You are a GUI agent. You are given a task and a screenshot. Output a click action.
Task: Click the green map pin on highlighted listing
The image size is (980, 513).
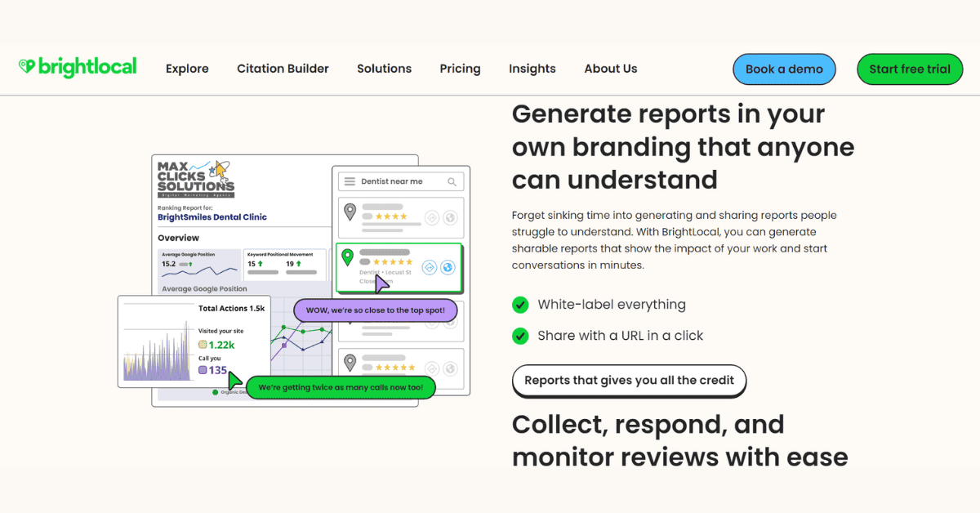[348, 257]
